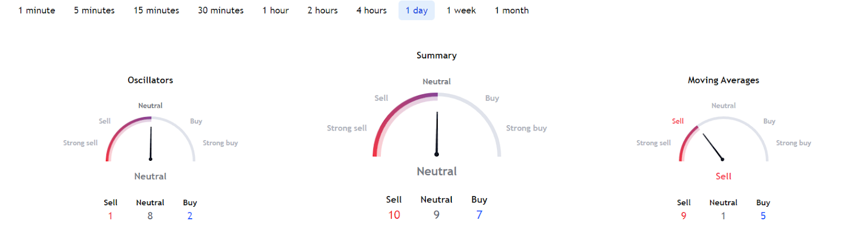
Task: Select the 30 minutes interval
Action: (221, 10)
